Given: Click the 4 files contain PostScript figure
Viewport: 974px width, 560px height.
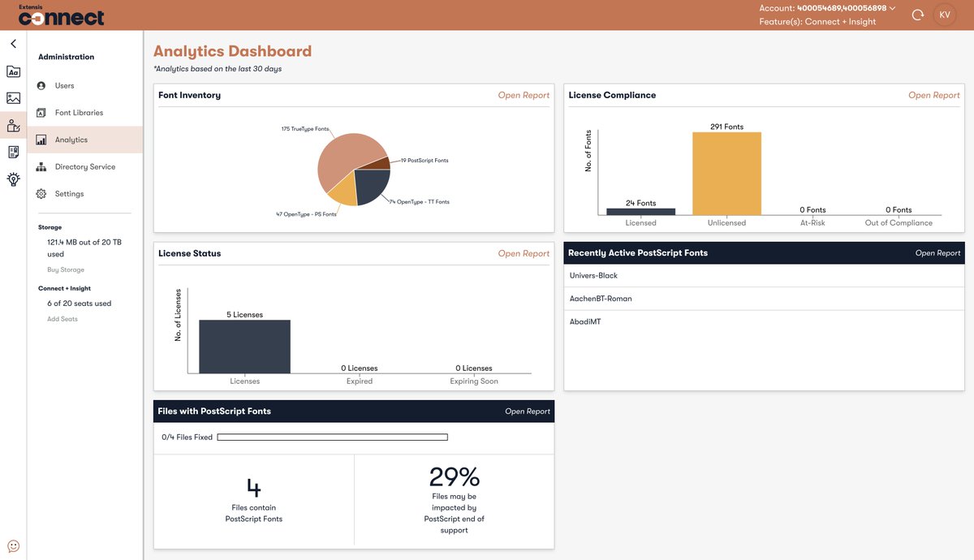Looking at the screenshot, I should point(254,488).
